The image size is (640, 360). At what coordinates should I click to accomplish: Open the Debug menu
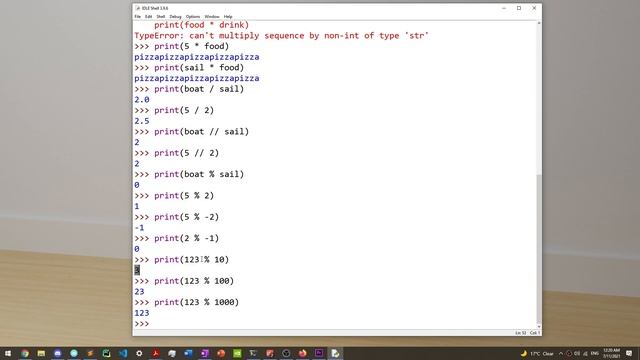pyautogui.click(x=175, y=17)
